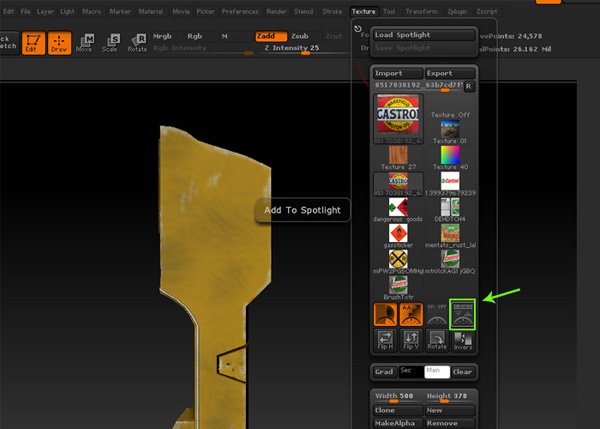Select the dangerous goods texture thumbnail
The image size is (600, 429).
pos(398,210)
